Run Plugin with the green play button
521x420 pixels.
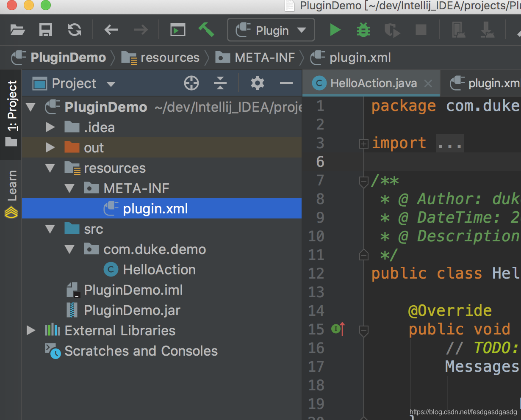(335, 30)
